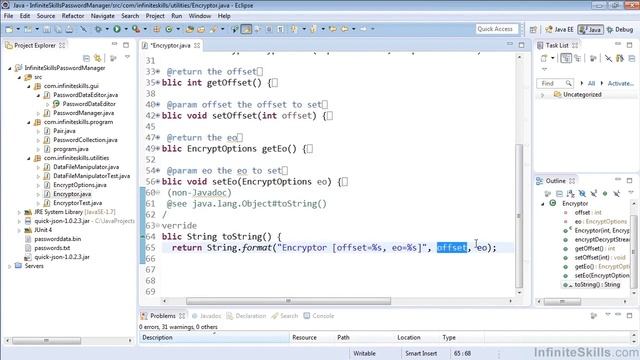Open the Refactor menu
The image size is (640, 360).
(x=73, y=16)
